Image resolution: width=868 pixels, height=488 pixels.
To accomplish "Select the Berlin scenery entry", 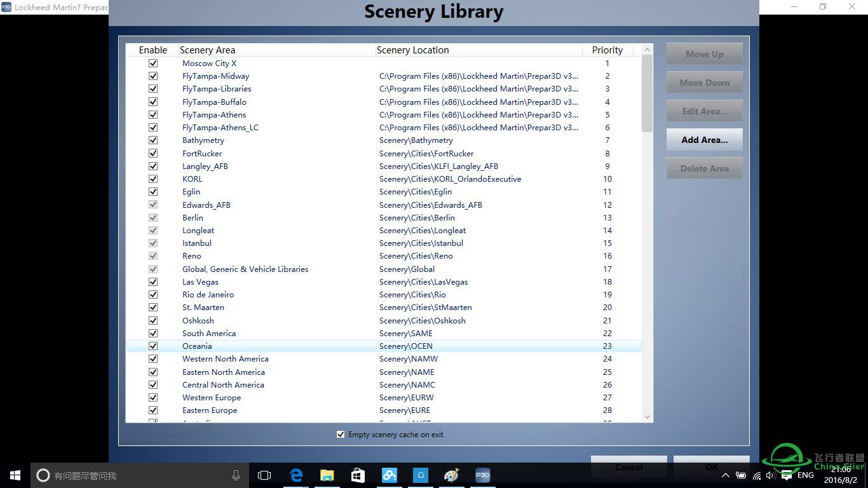I will [x=193, y=217].
